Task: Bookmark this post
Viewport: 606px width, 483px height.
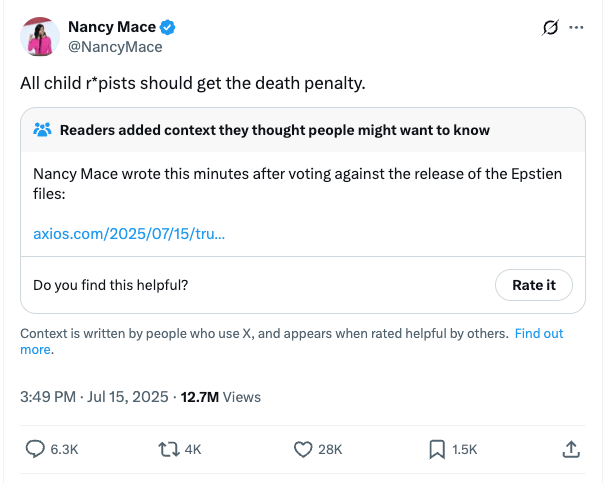Action: [x=436, y=450]
